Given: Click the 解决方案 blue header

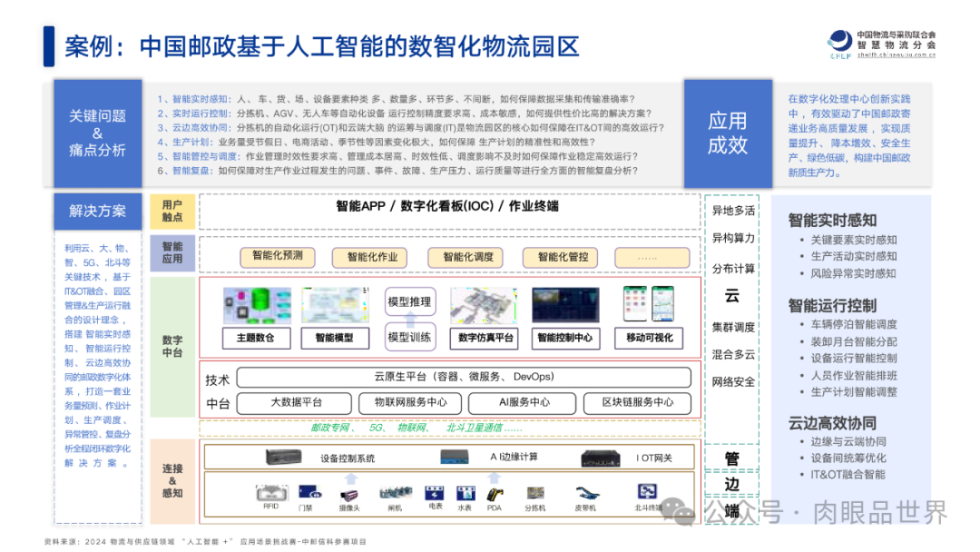Looking at the screenshot, I should tap(97, 211).
